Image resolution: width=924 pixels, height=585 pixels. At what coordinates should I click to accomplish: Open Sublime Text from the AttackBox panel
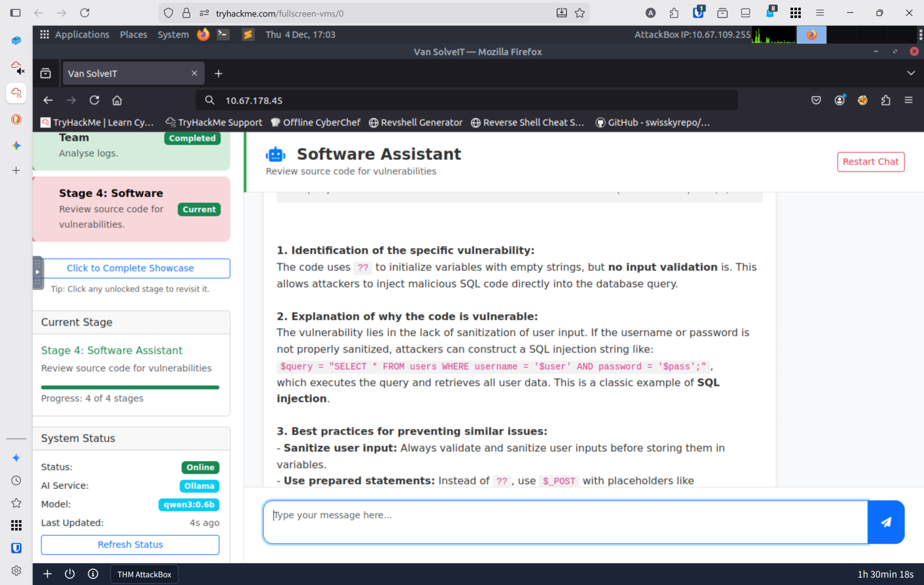click(248, 35)
